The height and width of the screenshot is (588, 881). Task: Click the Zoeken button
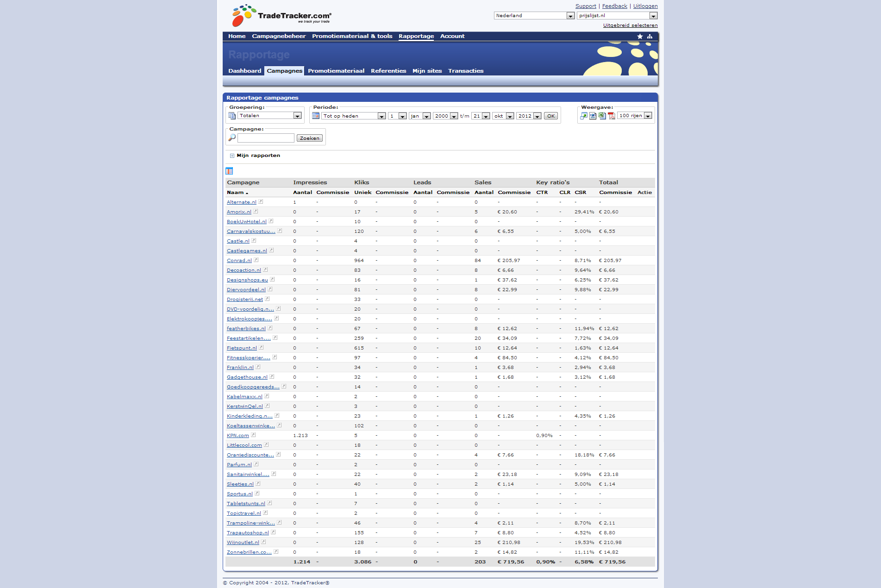pos(309,138)
